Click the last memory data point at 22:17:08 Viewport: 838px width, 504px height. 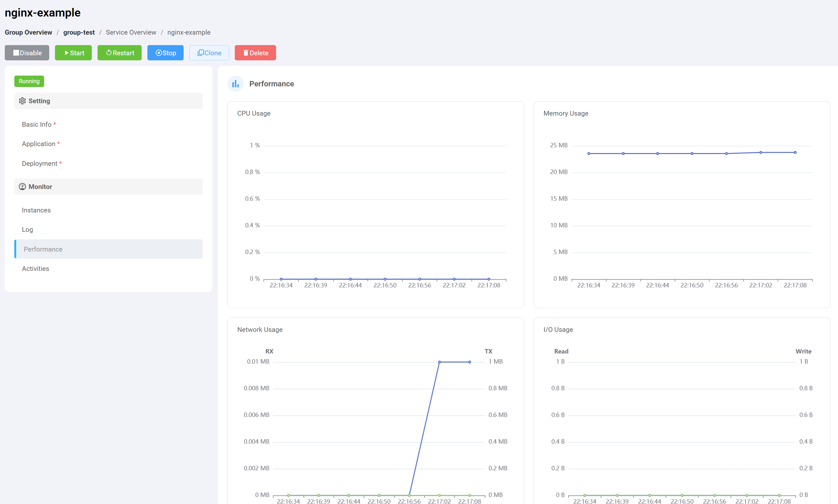[795, 152]
